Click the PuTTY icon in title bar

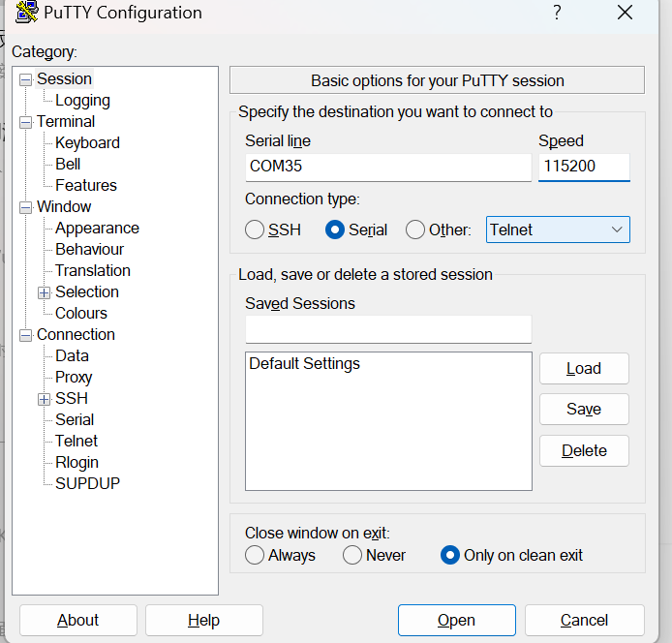point(26,12)
